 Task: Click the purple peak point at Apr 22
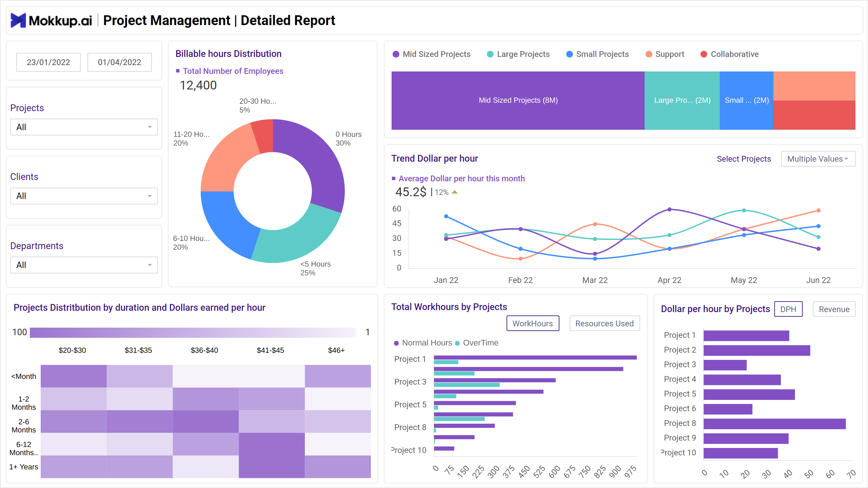click(x=669, y=209)
